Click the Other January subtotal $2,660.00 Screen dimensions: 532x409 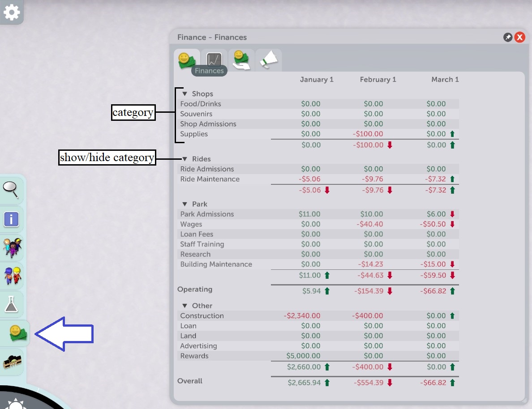304,367
